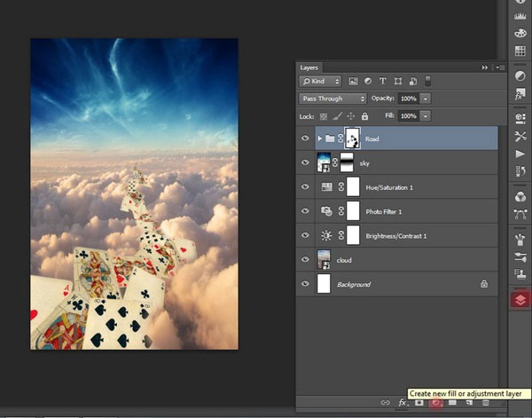Filter layers by adjustment type
This screenshot has width=532, height=418.
[368, 81]
